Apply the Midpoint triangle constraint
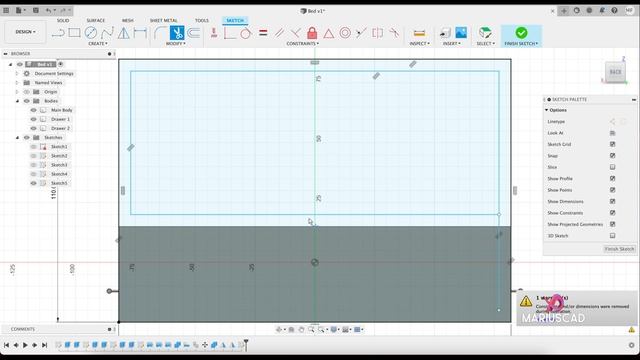 pos(329,33)
